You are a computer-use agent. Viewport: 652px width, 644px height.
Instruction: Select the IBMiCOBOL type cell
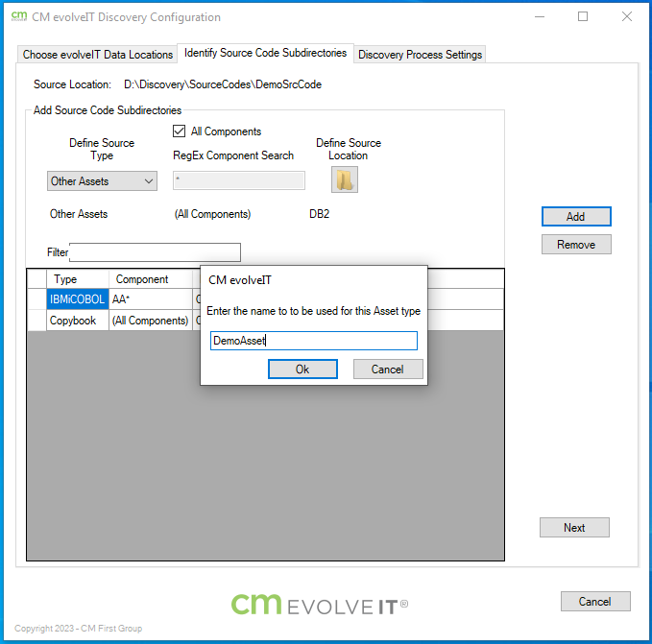[x=78, y=299]
